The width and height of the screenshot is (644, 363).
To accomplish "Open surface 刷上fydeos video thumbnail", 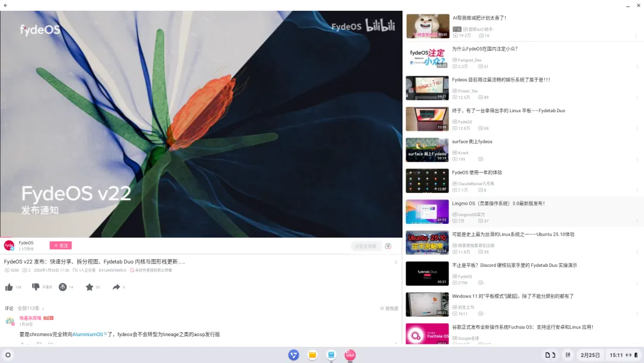I will click(428, 150).
